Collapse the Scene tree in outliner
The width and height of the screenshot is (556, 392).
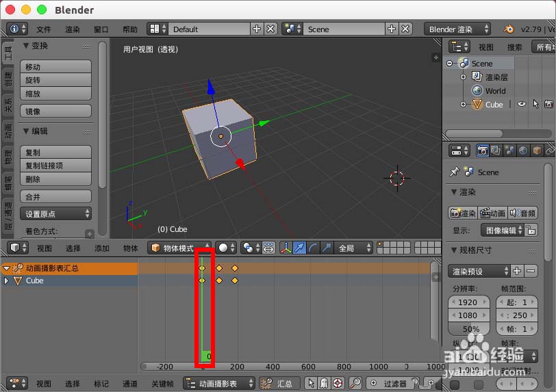coord(450,64)
